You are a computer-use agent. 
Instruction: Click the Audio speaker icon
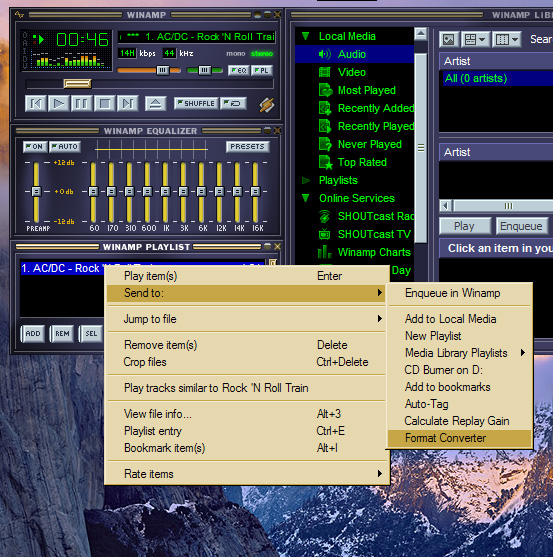tap(325, 54)
